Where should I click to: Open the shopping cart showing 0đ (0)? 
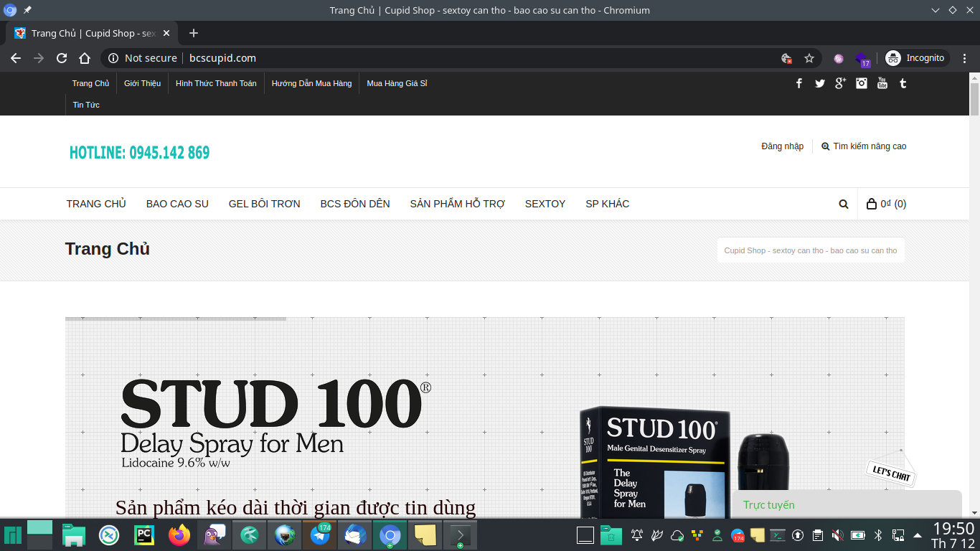[887, 204]
